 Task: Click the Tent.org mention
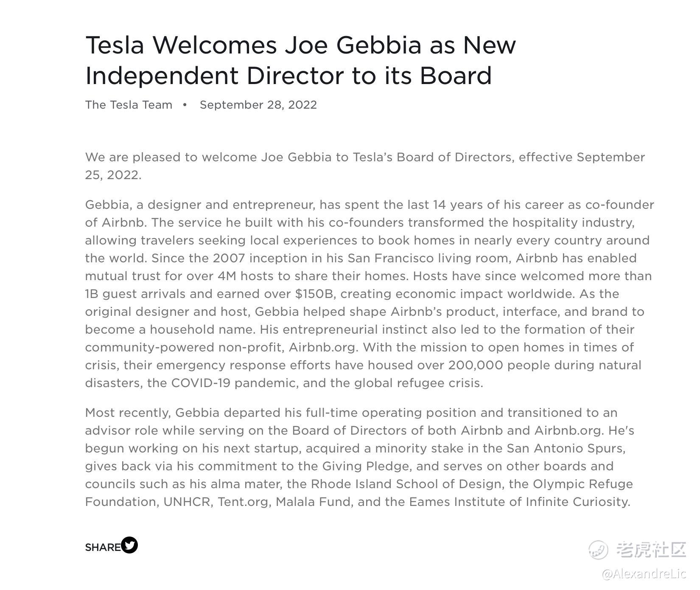pyautogui.click(x=244, y=502)
